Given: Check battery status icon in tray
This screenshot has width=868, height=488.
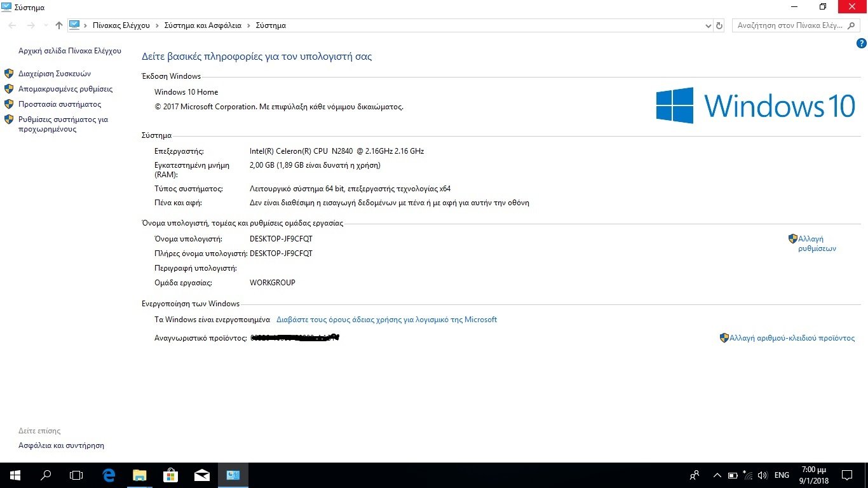Looking at the screenshot, I should (x=732, y=475).
